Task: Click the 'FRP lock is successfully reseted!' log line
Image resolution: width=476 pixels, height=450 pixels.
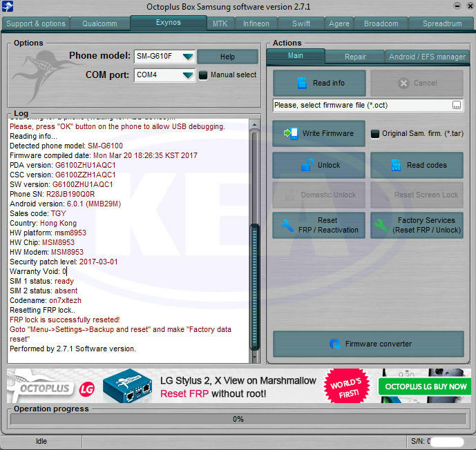Action: 65,320
